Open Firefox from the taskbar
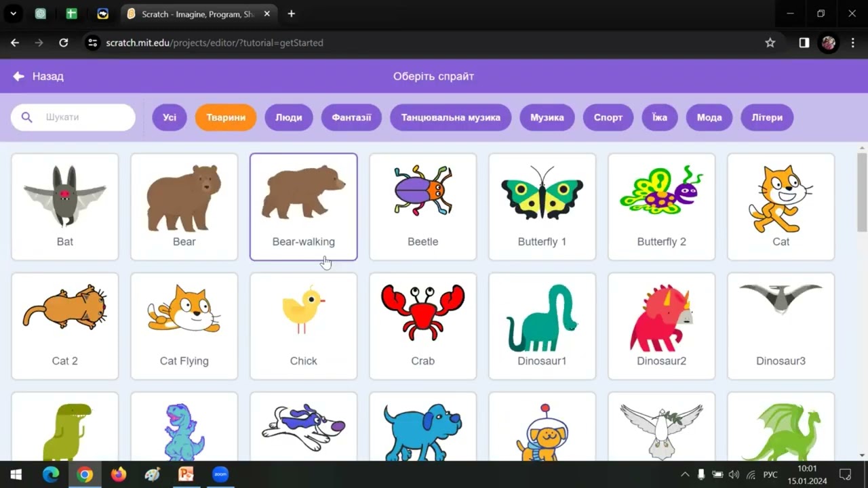868x488 pixels. [119, 474]
